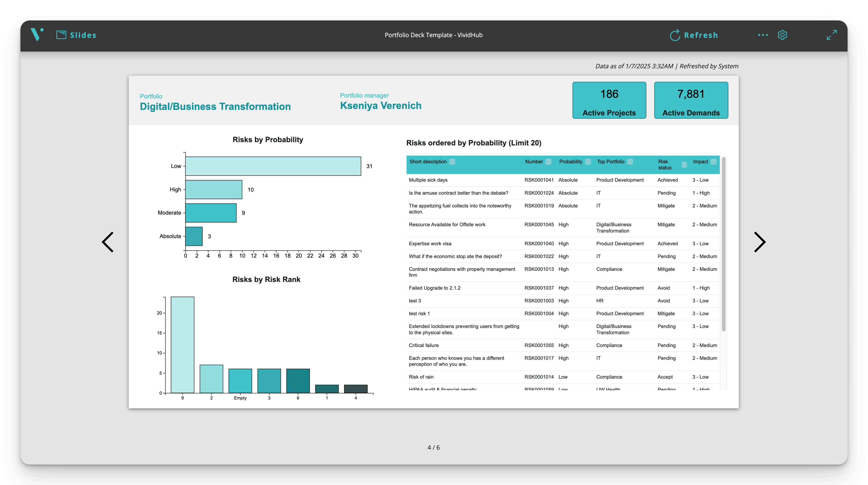Click the risk rank 3 bar
Image resolution: width=868 pixels, height=485 pixels.
[269, 381]
